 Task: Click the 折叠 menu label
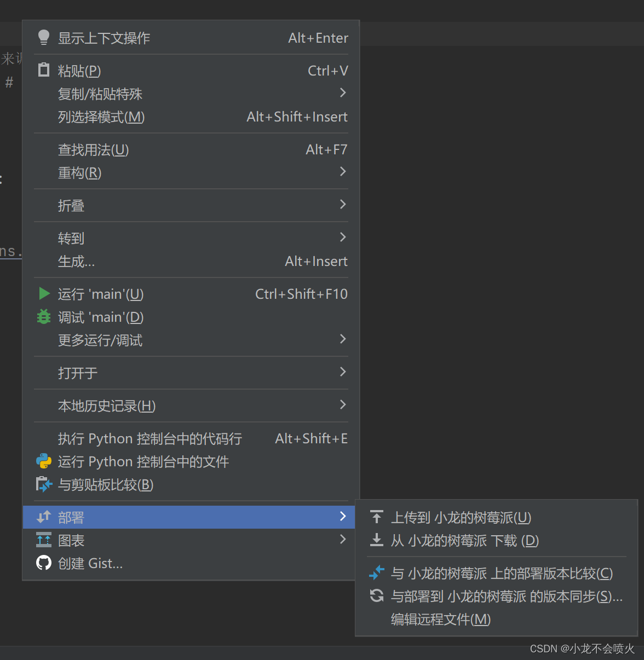tap(71, 205)
